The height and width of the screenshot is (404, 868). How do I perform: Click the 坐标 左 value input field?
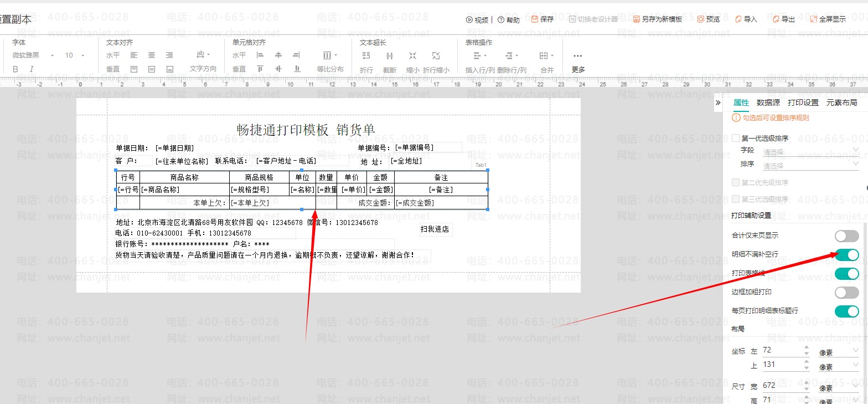click(782, 350)
